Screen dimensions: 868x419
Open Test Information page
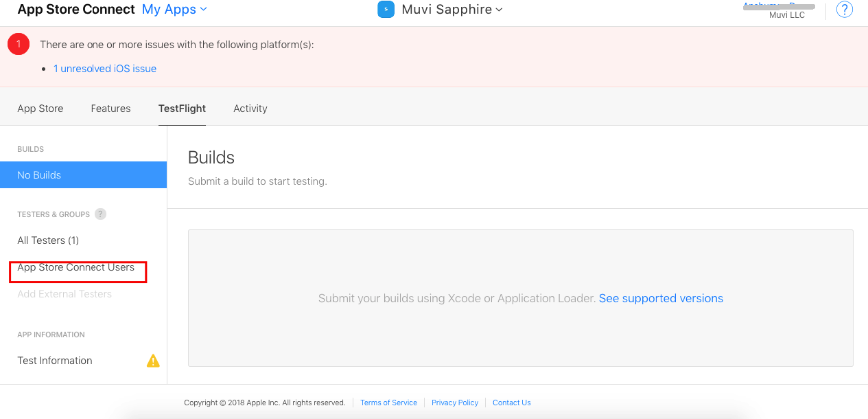pos(55,361)
